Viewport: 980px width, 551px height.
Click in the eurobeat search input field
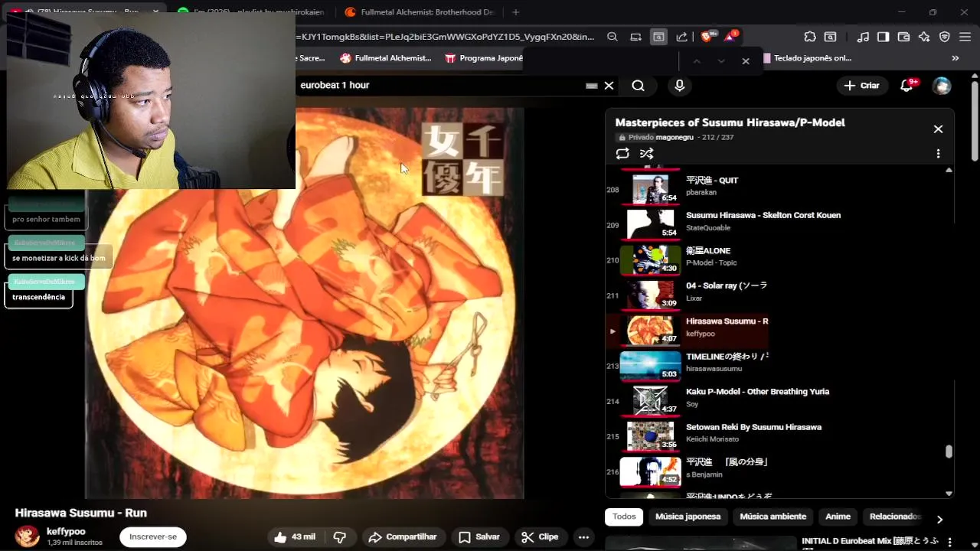point(440,86)
